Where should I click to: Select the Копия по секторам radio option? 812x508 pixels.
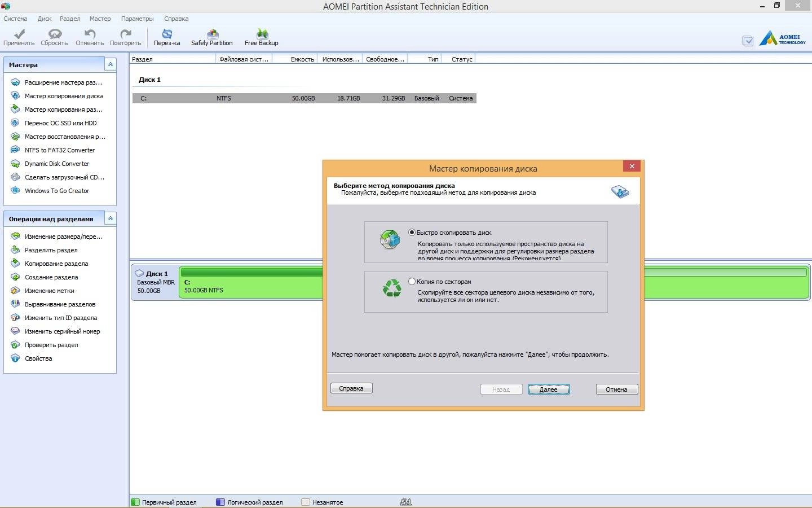412,282
